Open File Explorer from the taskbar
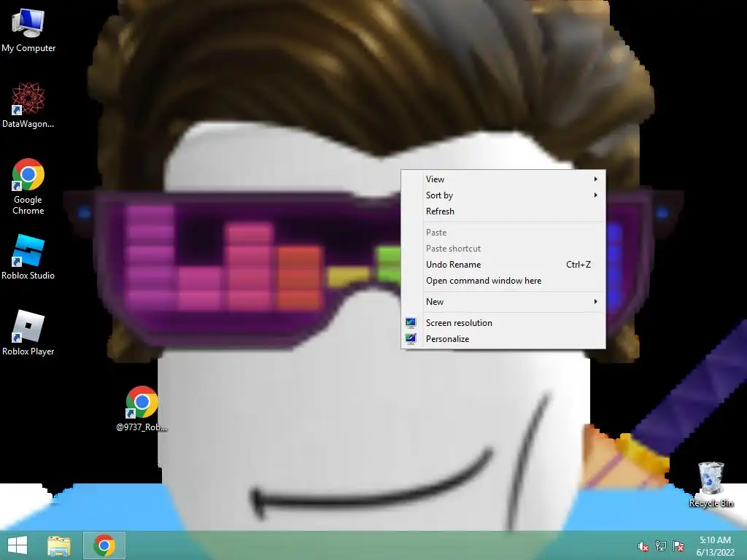 click(x=59, y=545)
